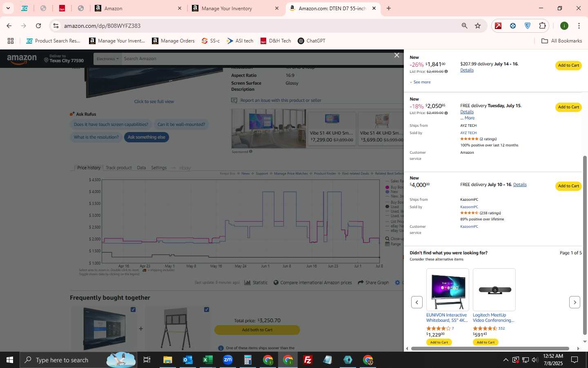Viewport: 588px width, 368px height.
Task: Add the $4,000 KazoomPC offer to cart
Action: pyautogui.click(x=568, y=186)
